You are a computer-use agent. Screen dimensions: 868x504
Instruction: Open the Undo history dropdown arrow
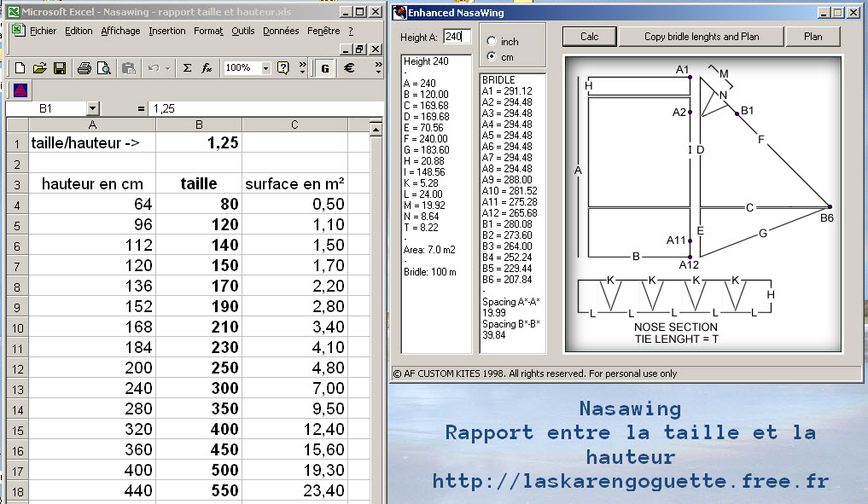(x=167, y=68)
